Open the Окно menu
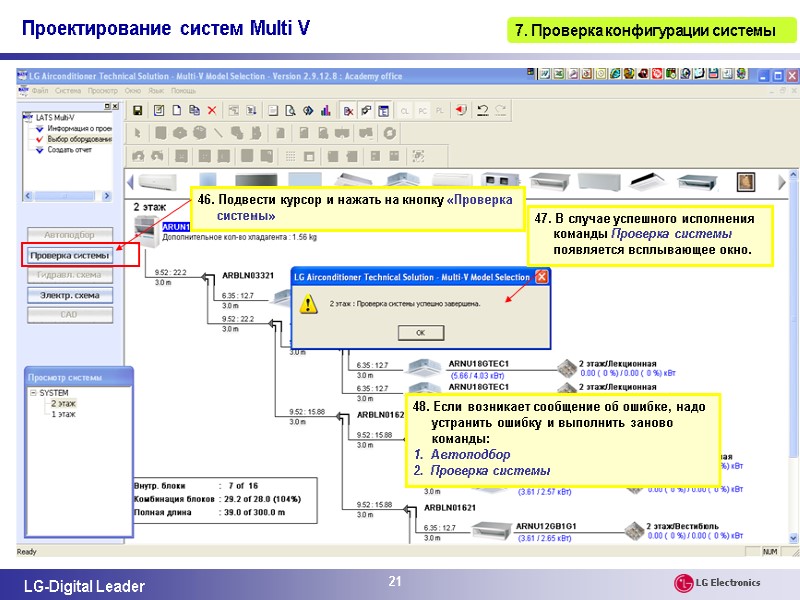The height and width of the screenshot is (600, 800). (133, 91)
